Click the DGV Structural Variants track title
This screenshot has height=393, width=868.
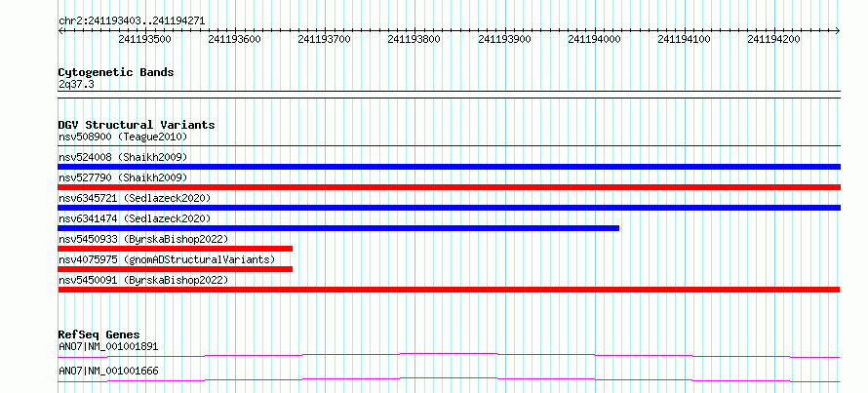[137, 125]
